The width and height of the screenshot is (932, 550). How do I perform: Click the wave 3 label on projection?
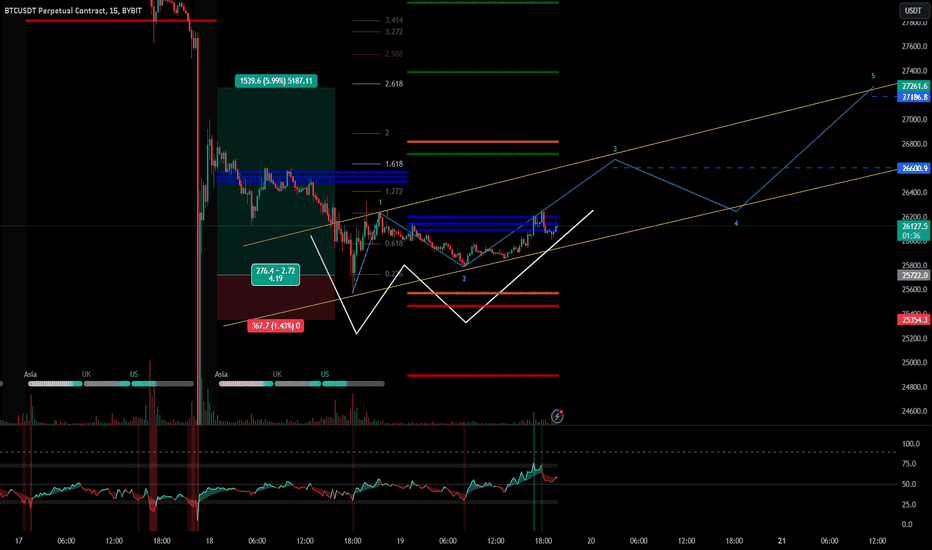pos(615,149)
